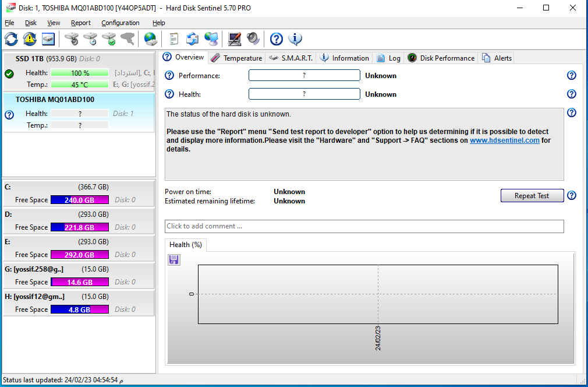The height and width of the screenshot is (387, 588).
Task: Open the Disk Performance tab
Action: 441,58
